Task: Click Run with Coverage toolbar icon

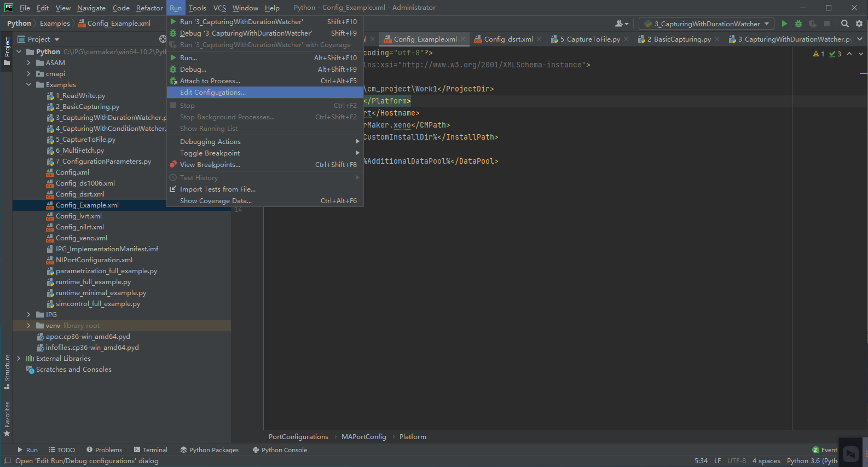Action: 813,24
